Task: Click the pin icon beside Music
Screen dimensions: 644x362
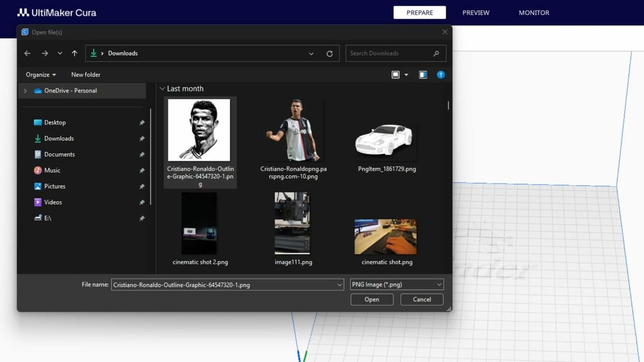Action: pyautogui.click(x=142, y=171)
